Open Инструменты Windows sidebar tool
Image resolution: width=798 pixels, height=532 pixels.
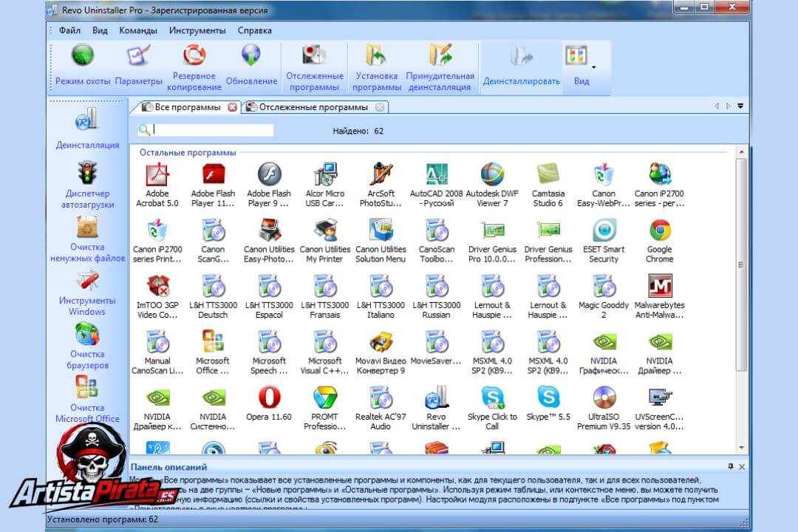point(87,293)
